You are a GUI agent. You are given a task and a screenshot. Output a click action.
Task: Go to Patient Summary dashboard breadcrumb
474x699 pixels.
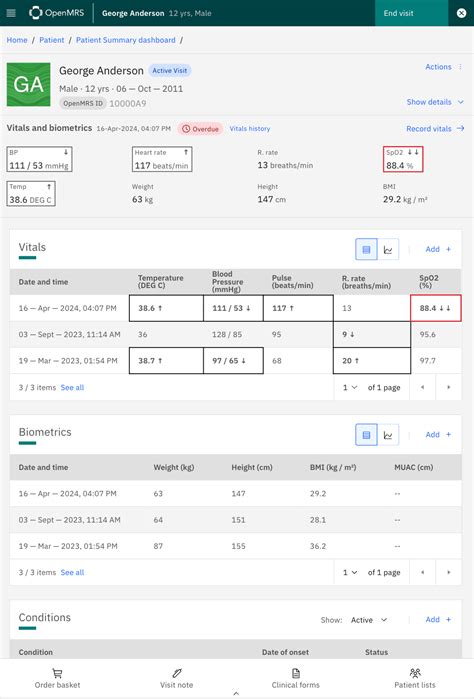point(126,40)
